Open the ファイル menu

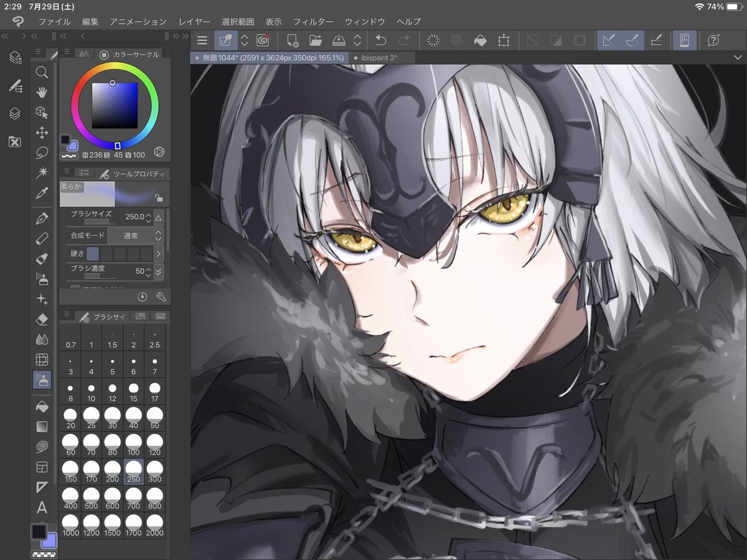(54, 22)
